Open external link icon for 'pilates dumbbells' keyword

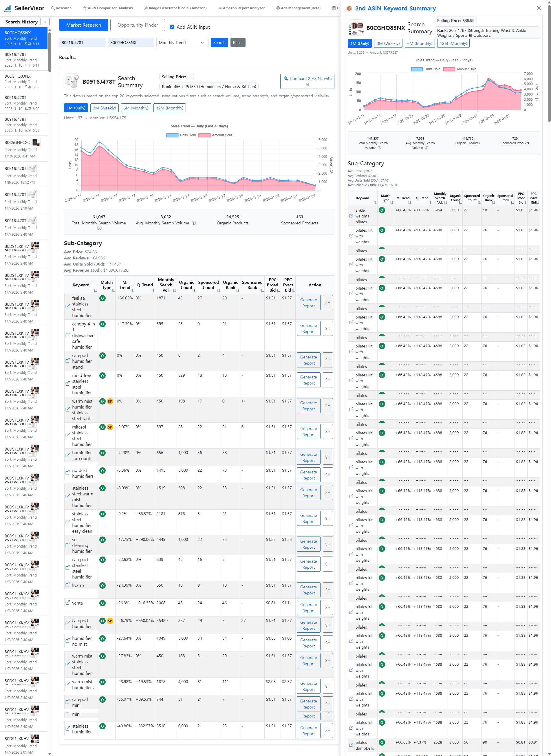(351, 745)
